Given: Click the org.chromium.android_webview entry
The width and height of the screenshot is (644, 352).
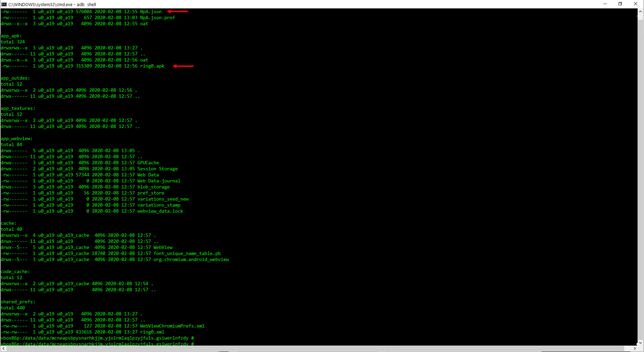Looking at the screenshot, I should [x=191, y=260].
